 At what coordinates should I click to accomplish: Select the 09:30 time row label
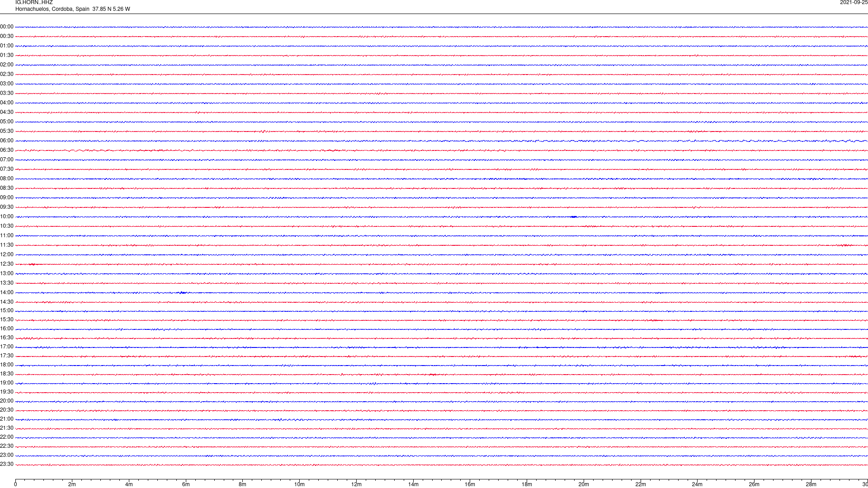click(x=7, y=207)
